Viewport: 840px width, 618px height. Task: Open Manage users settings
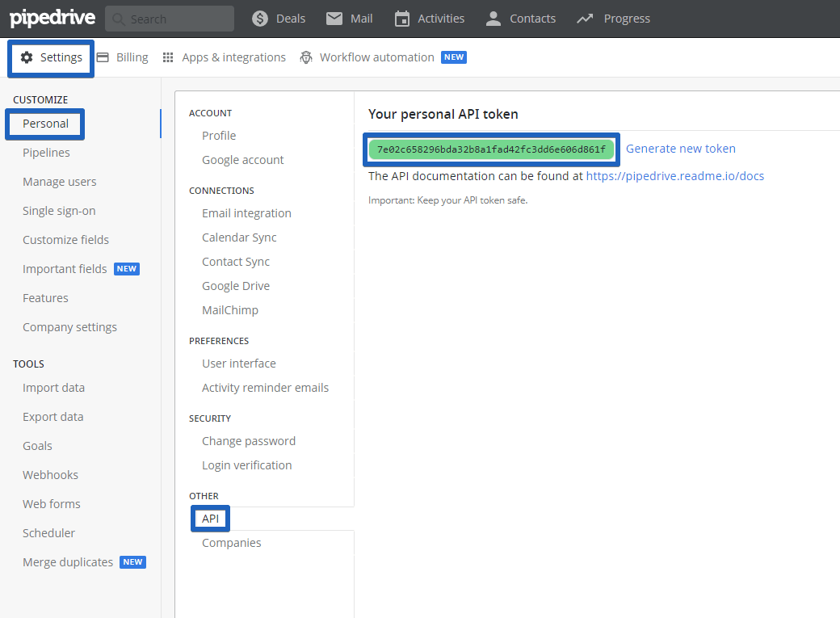[x=60, y=182]
